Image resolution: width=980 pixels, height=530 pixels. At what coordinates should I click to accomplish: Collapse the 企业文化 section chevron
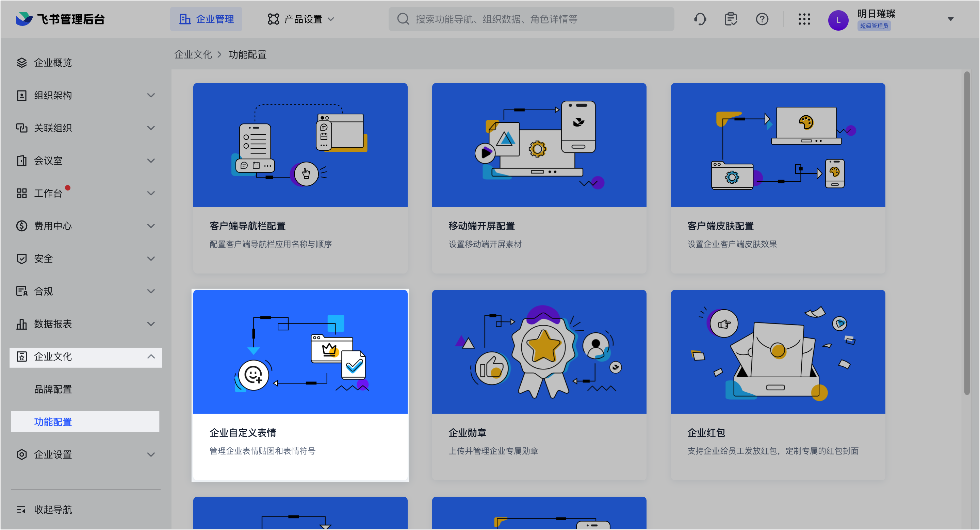[151, 357]
